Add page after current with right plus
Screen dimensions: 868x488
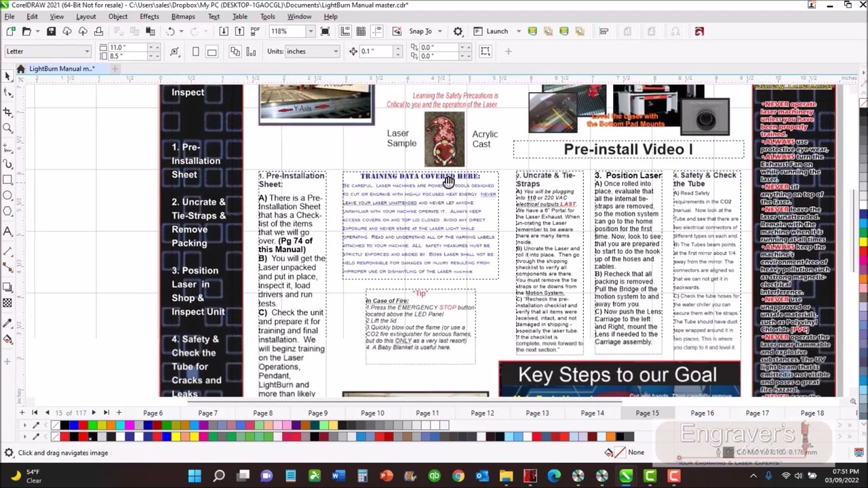tap(119, 413)
